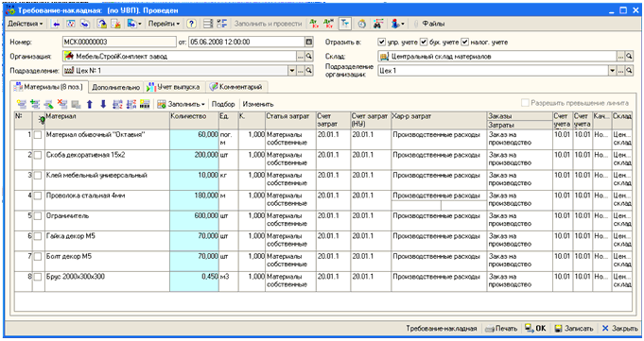Screen dimensions: 644x341
Task: Click Организация field МебельСтройКомплект завод
Action: pyautogui.click(x=180, y=57)
